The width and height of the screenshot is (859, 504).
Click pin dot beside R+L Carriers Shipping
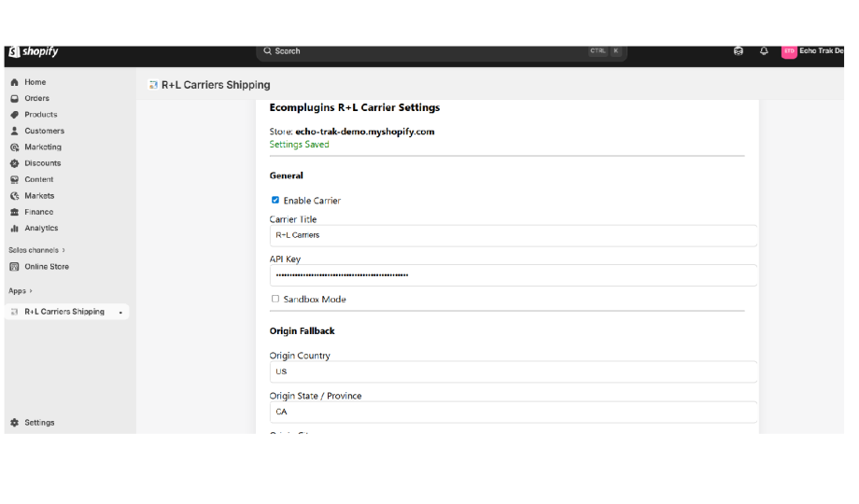(x=120, y=313)
